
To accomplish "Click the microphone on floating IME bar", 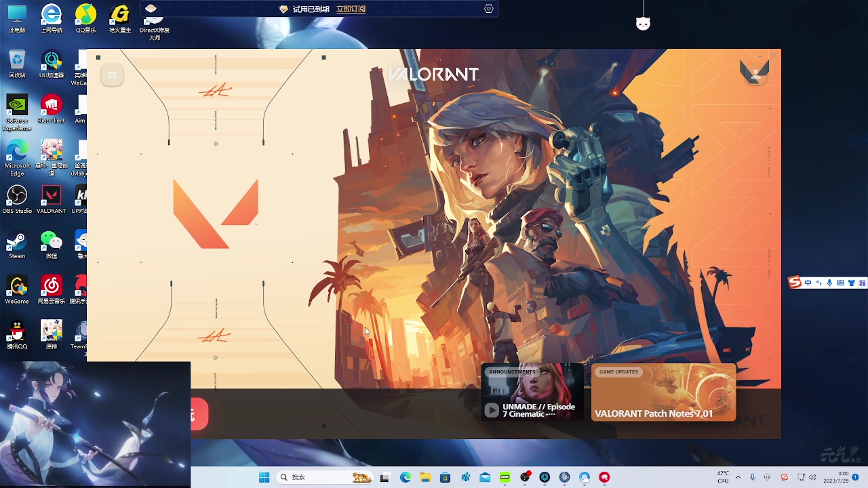I will pyautogui.click(x=829, y=283).
